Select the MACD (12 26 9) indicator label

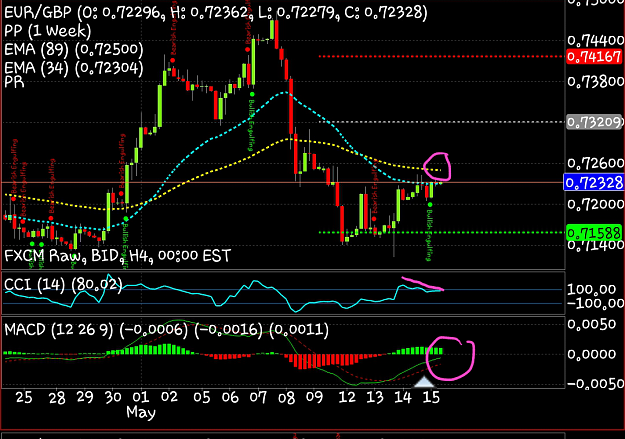coord(167,330)
